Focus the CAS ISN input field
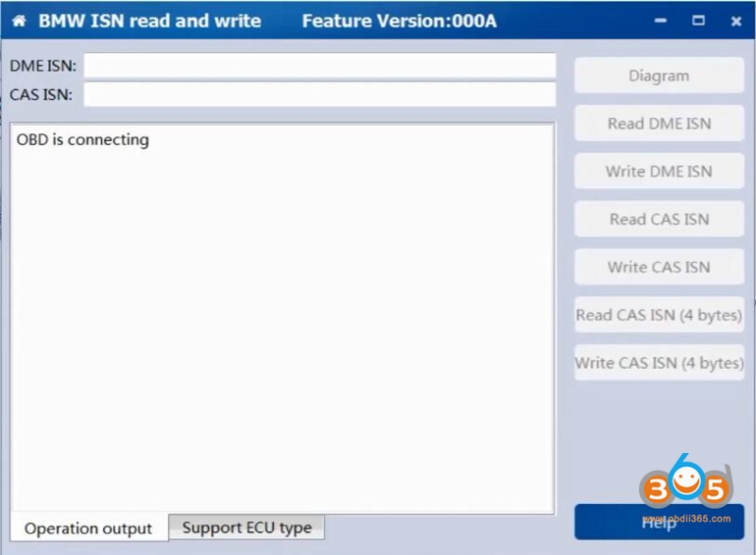 point(319,94)
